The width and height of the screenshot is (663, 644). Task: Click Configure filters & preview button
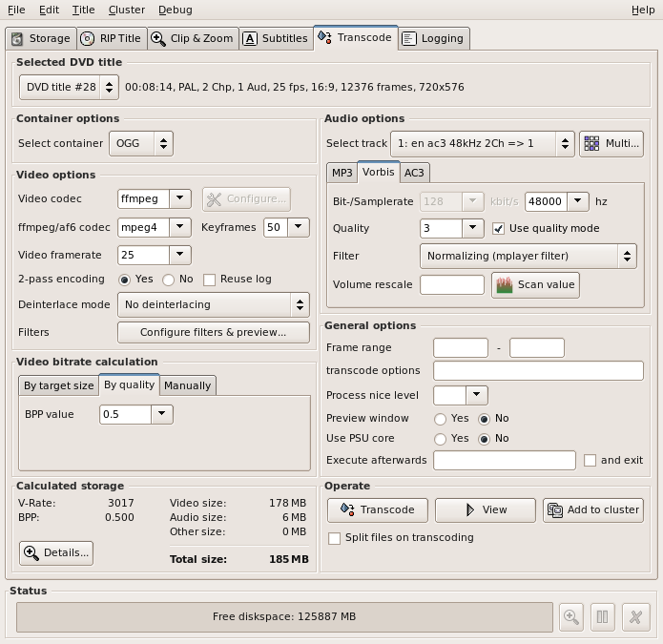click(x=214, y=332)
